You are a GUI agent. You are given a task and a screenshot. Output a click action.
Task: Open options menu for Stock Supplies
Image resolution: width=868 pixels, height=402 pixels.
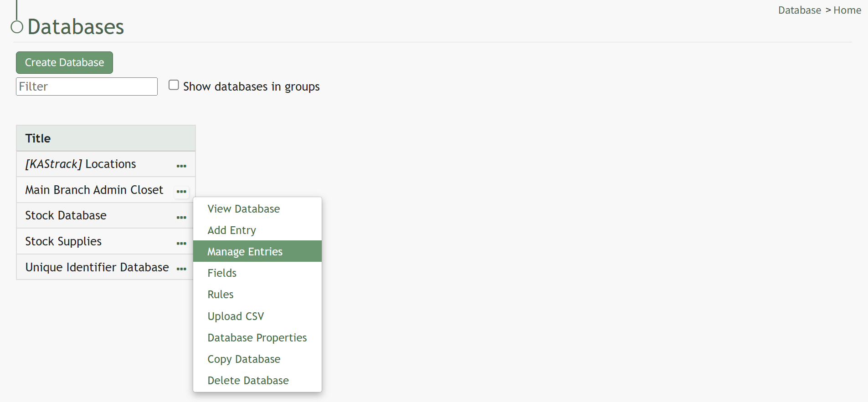click(181, 244)
